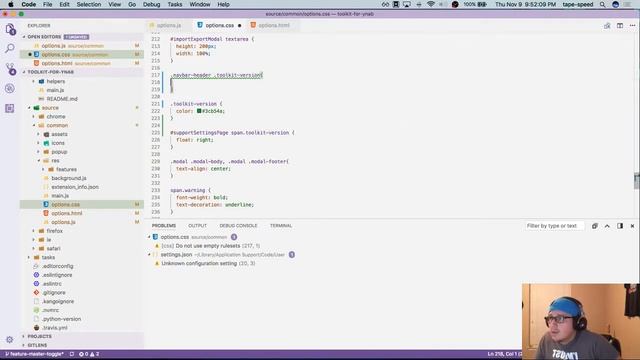Collapse the source folder
The image size is (640, 360).
(50, 108)
